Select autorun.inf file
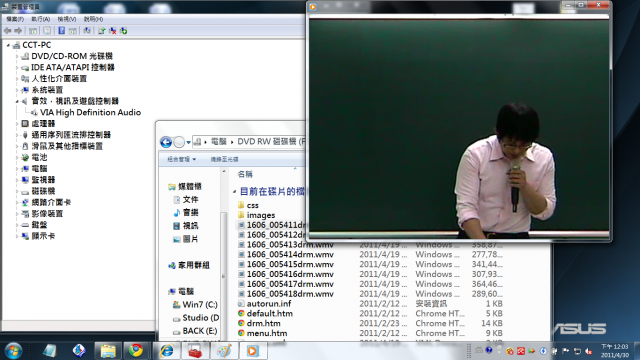This screenshot has height=360, width=640. click(x=269, y=303)
